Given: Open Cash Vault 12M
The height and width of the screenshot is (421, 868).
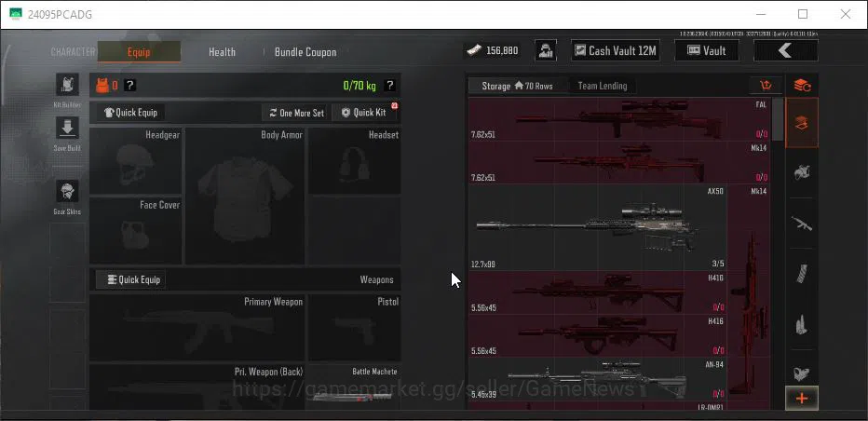Looking at the screenshot, I should tap(615, 50).
